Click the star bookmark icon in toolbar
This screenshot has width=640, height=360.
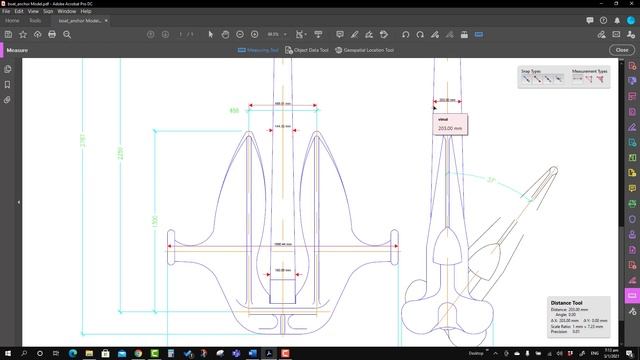(23, 35)
